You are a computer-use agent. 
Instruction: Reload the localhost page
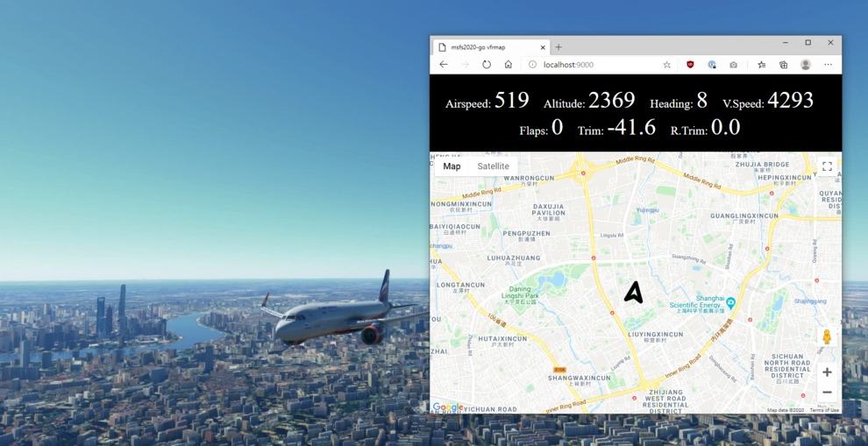[486, 65]
